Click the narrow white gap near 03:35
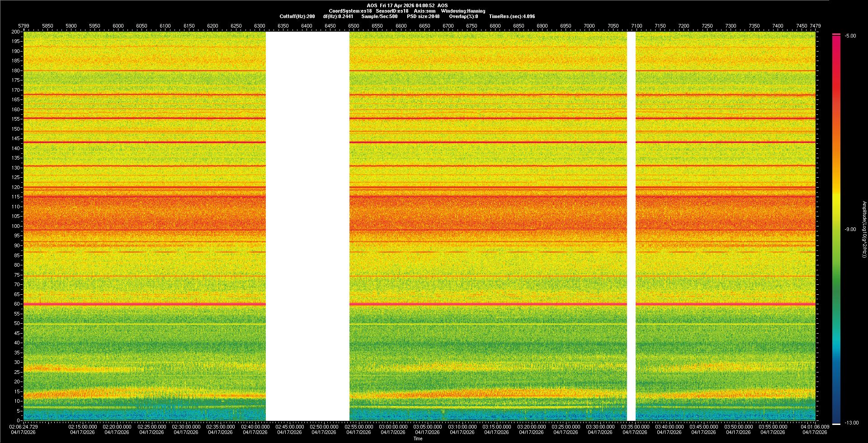 click(x=631, y=226)
